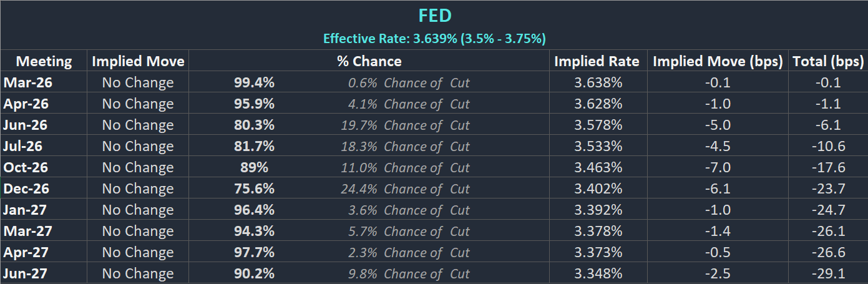Click the FED table title
Image resolution: width=868 pixels, height=284 pixels.
(434, 16)
